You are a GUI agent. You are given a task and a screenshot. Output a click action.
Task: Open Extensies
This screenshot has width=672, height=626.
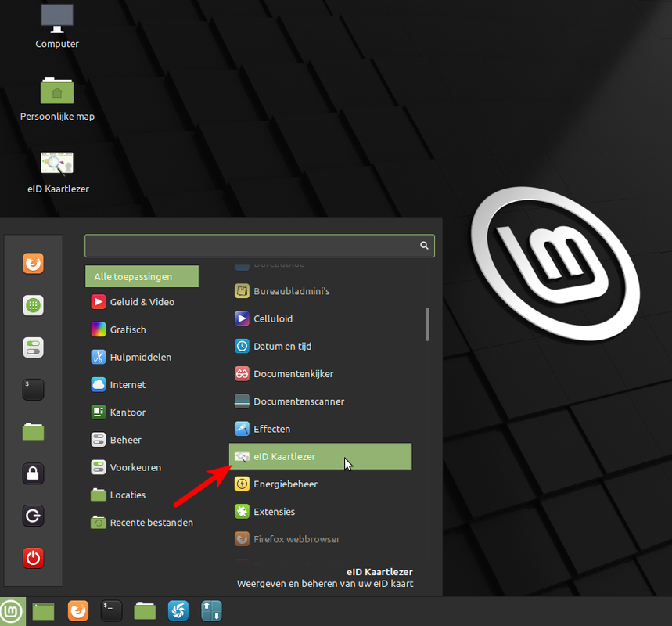point(321,512)
